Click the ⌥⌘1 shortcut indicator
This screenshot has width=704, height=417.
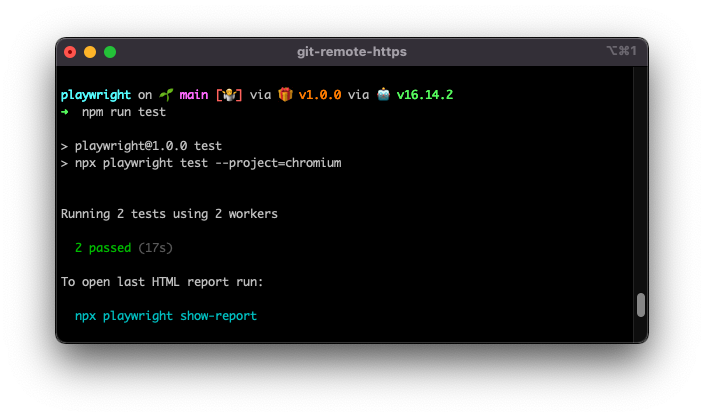pos(621,51)
